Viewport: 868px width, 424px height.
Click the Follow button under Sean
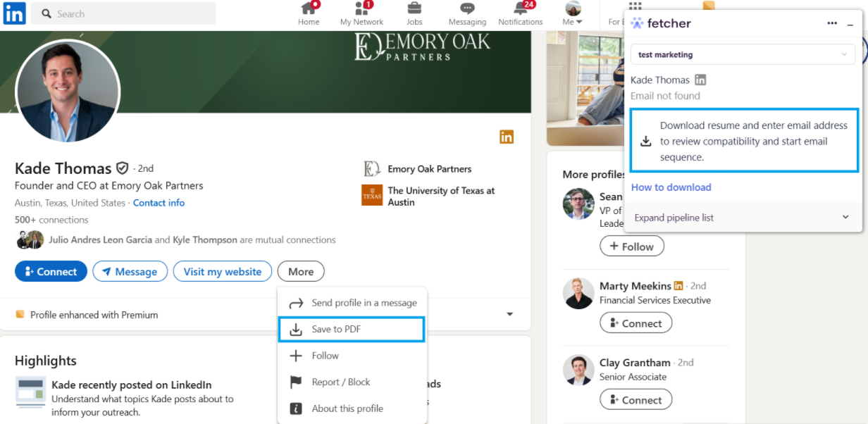click(x=632, y=247)
